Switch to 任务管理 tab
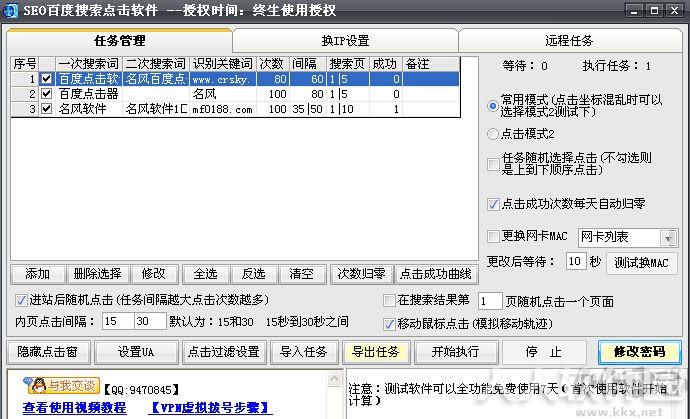 119,41
